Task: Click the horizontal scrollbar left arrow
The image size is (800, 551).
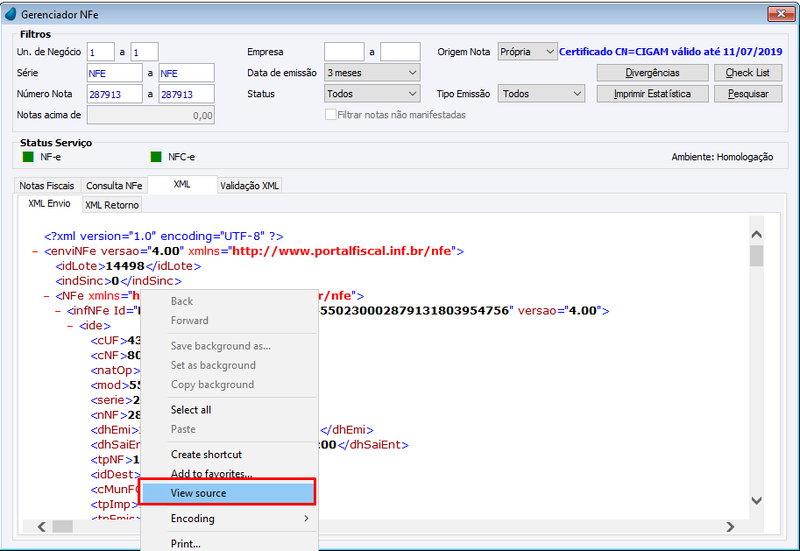Action: point(42,527)
